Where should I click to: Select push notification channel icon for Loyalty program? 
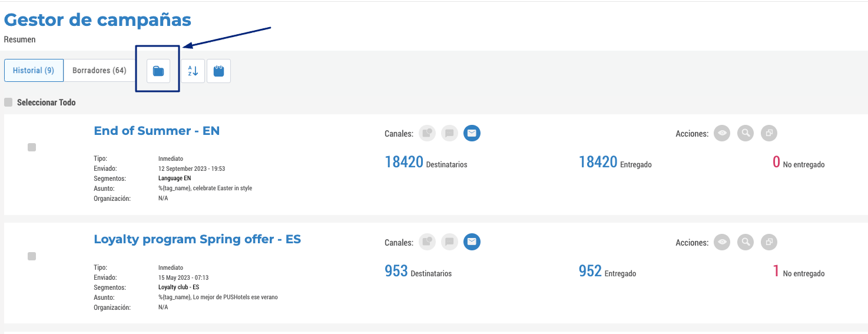click(427, 242)
